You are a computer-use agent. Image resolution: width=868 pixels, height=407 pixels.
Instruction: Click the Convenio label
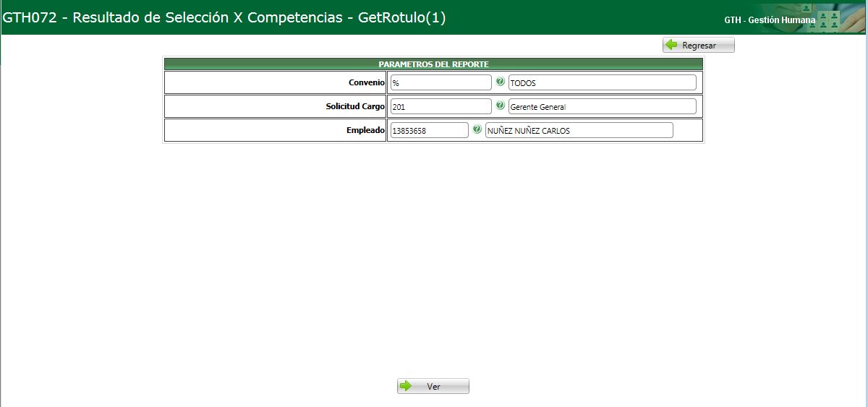click(367, 82)
